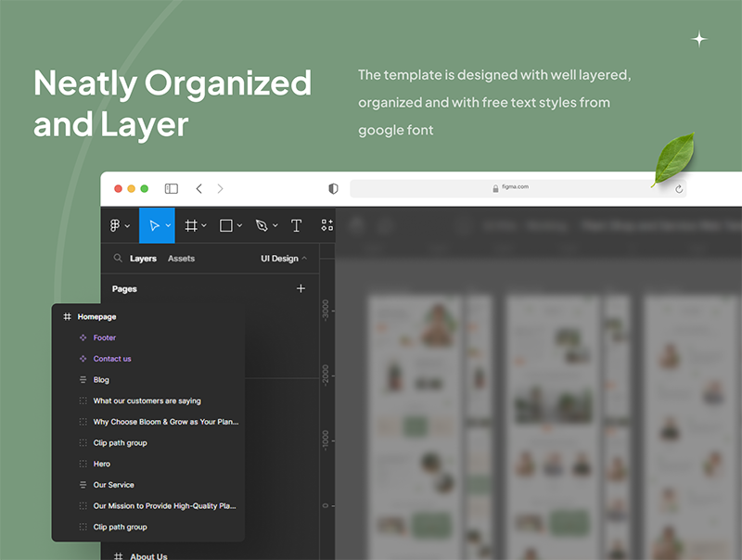Image resolution: width=742 pixels, height=560 pixels.
Task: Click the browser back arrow
Action: (x=198, y=188)
